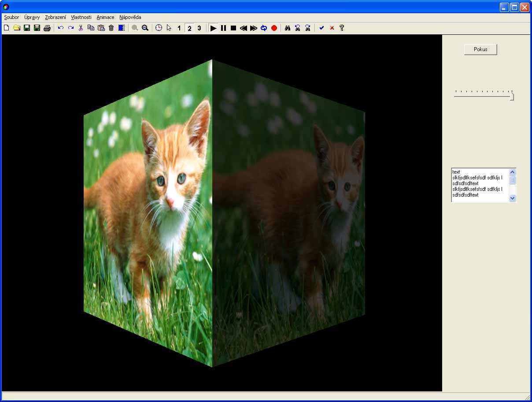The image size is (532, 402).
Task: Click the slider thumb in right panel
Action: point(512,97)
